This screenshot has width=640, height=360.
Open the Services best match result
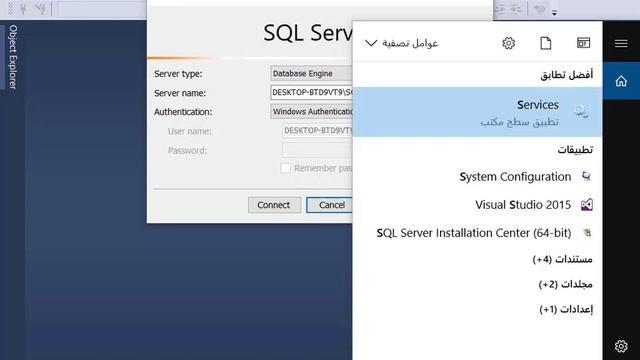pos(477,112)
